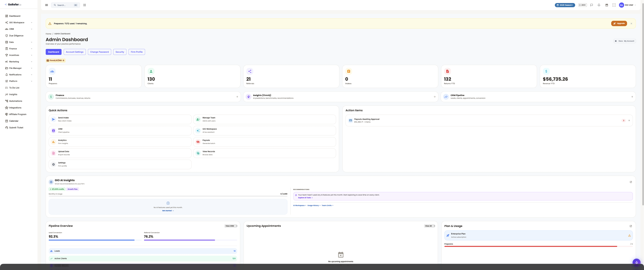Viewport: 644px width, 270px height.
Task: Open the CRM Pipeline card arrow
Action: pos(632,97)
